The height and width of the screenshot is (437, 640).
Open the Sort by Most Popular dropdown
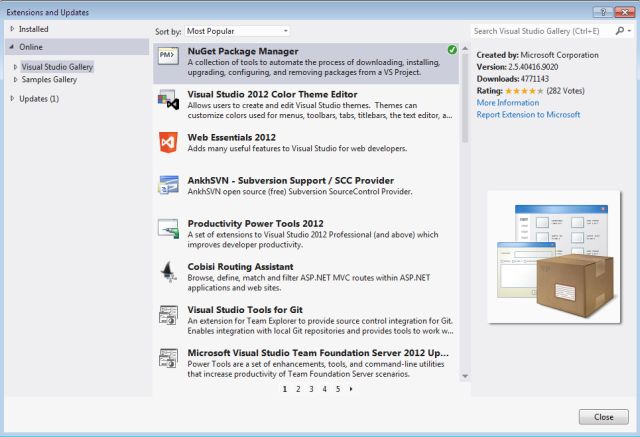pos(237,31)
